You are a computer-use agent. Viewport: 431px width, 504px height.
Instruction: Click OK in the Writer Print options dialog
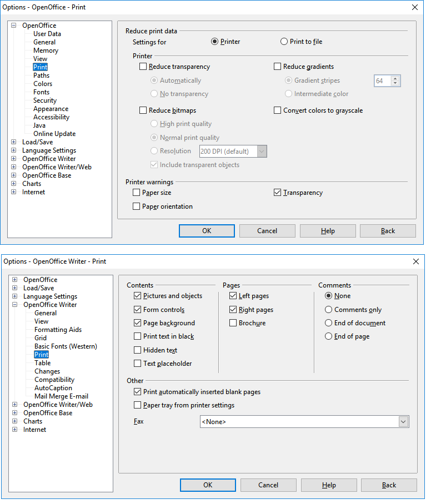point(208,485)
